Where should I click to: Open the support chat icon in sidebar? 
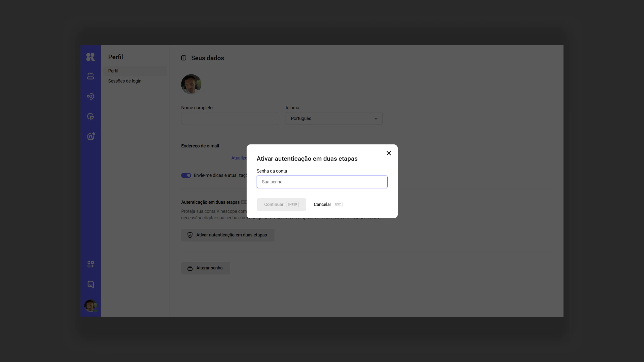pyautogui.click(x=91, y=284)
